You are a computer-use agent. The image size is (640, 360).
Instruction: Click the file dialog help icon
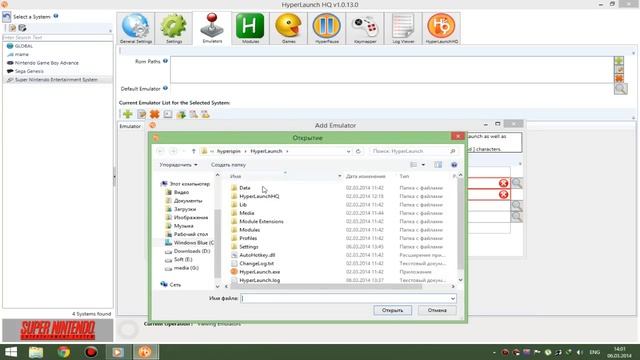point(454,165)
